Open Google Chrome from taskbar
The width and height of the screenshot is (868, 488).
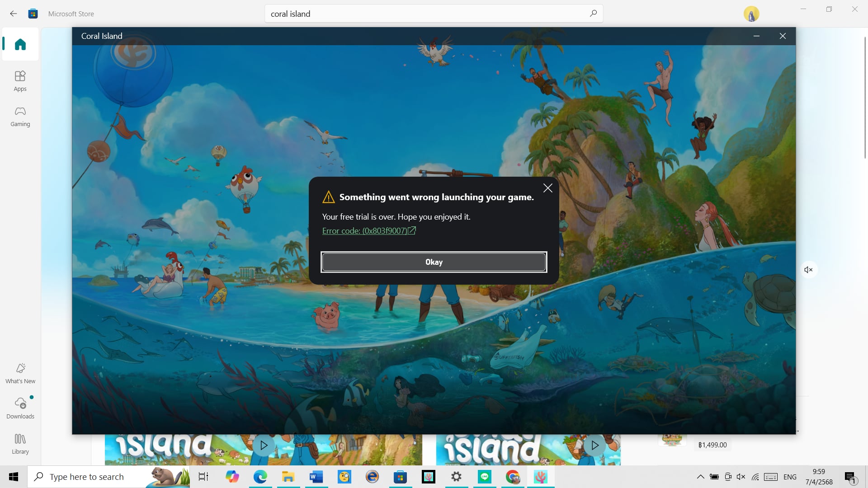513,477
